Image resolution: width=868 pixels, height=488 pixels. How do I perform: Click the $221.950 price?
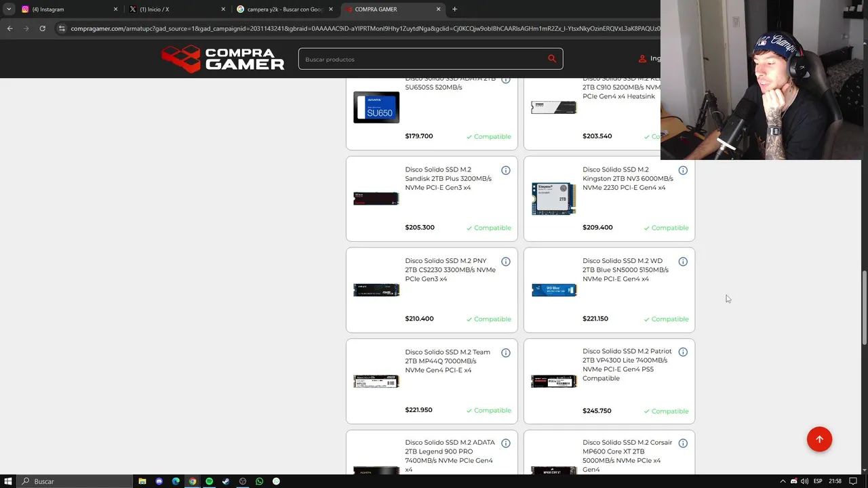(419, 410)
